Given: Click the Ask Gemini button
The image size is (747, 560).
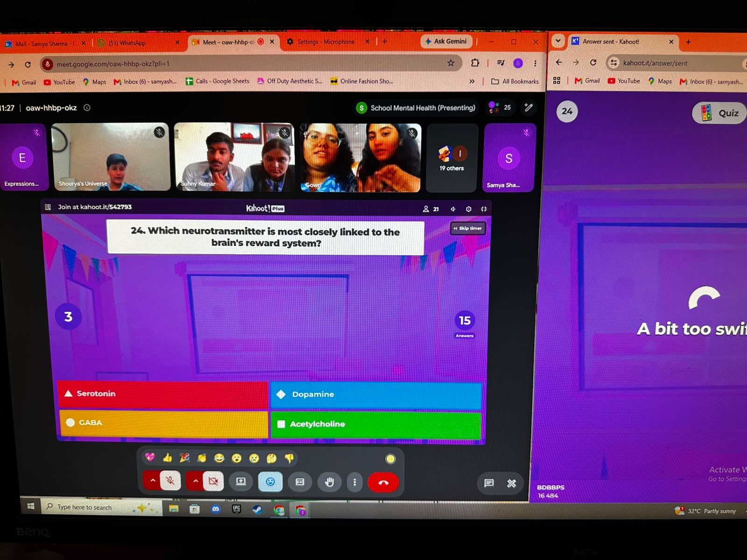Looking at the screenshot, I should point(446,41).
